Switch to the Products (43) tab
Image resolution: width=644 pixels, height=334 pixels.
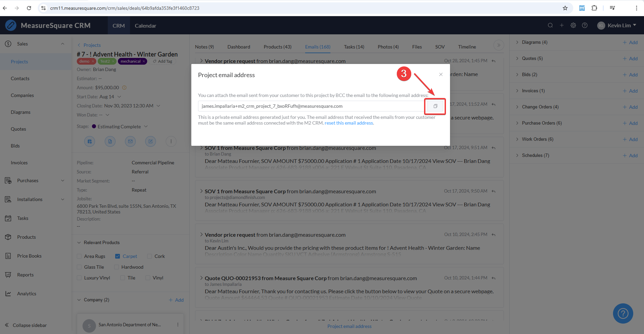coord(278,47)
